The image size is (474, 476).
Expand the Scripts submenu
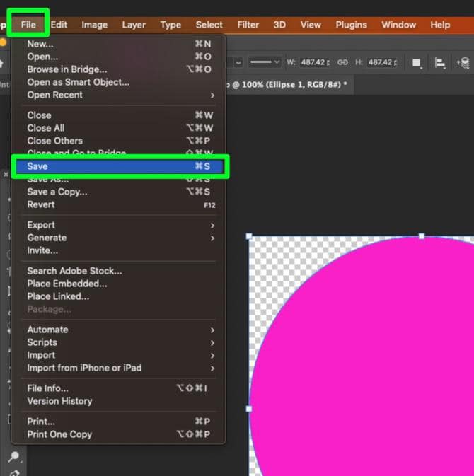tap(120, 342)
